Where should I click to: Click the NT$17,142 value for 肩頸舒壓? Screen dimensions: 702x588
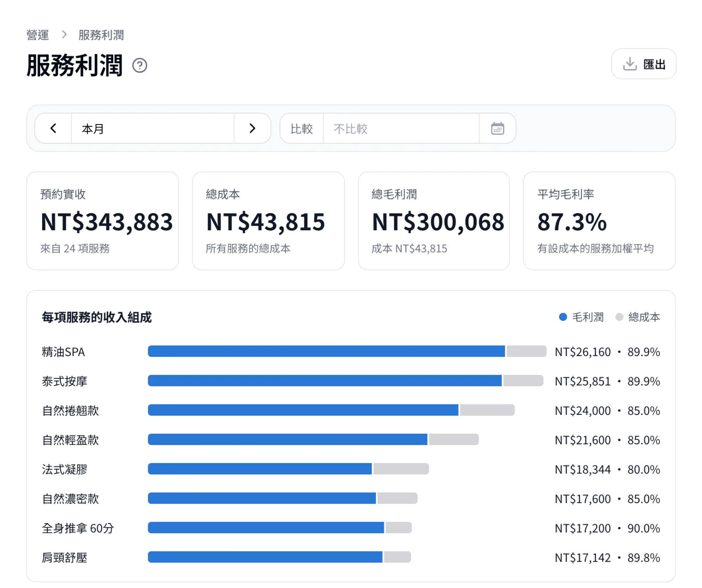coord(583,558)
